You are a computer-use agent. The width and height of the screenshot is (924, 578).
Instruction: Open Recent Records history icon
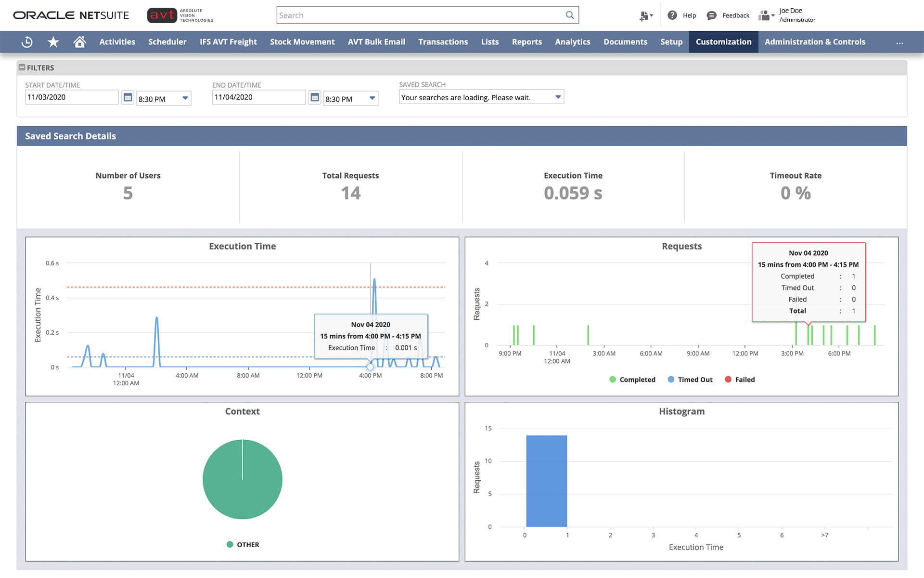(27, 42)
